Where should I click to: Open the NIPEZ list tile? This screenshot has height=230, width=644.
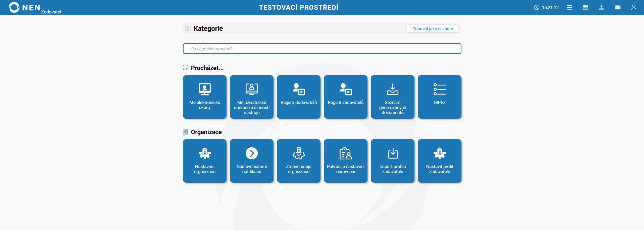(440, 97)
